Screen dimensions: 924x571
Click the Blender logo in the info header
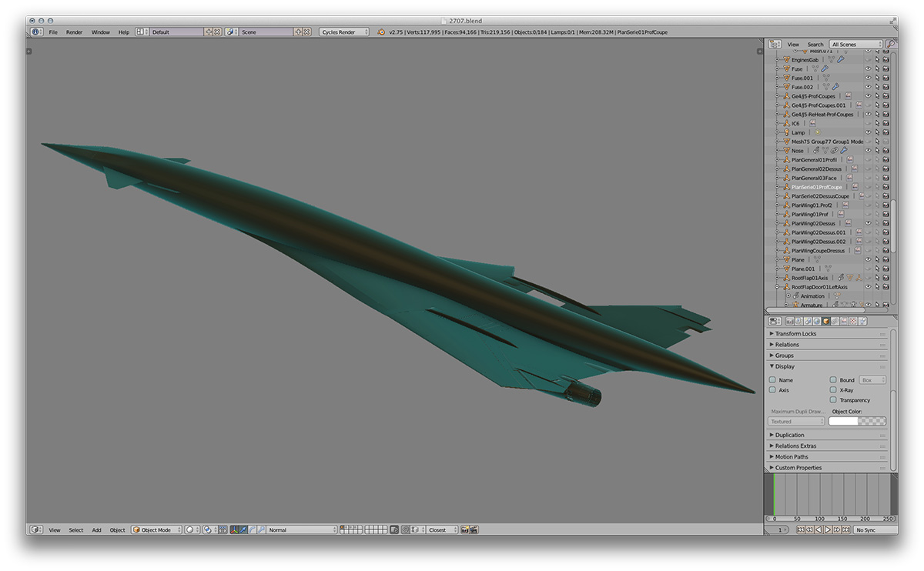(x=380, y=32)
